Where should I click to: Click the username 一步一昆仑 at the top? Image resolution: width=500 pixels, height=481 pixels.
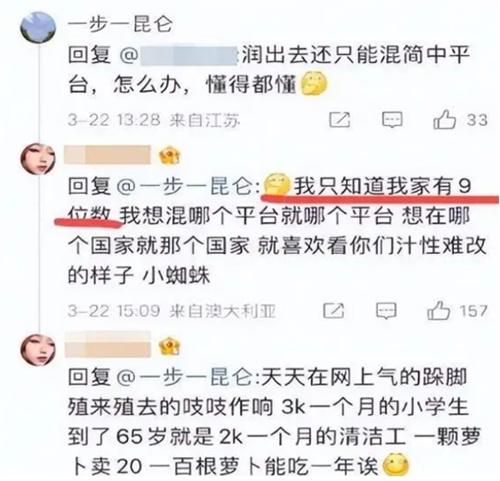pos(120,24)
